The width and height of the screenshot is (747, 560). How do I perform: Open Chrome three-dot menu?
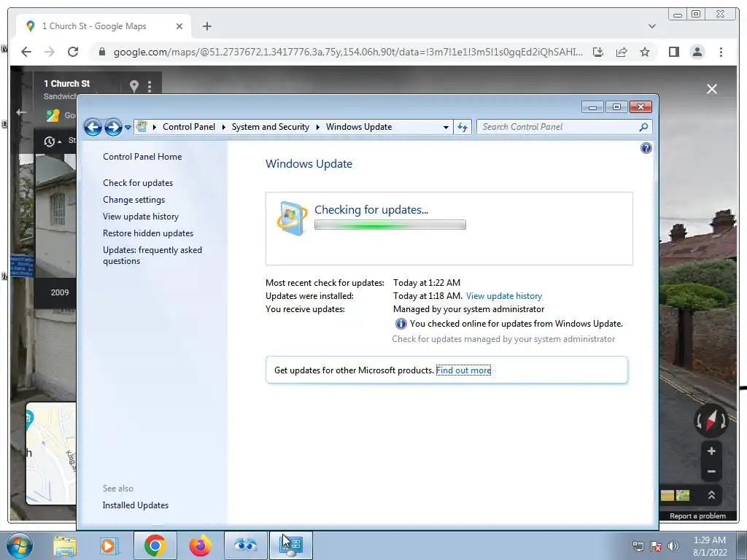(721, 52)
